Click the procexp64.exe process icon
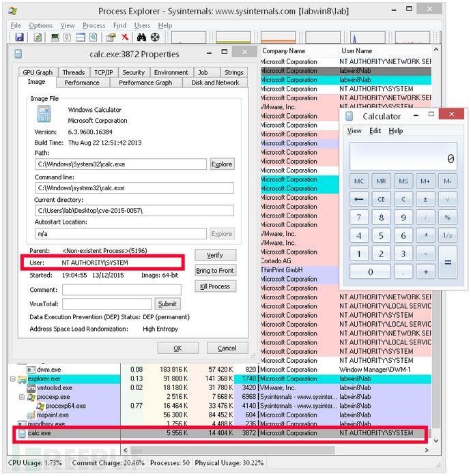This screenshot has height=476, width=471. pyautogui.click(x=40, y=406)
